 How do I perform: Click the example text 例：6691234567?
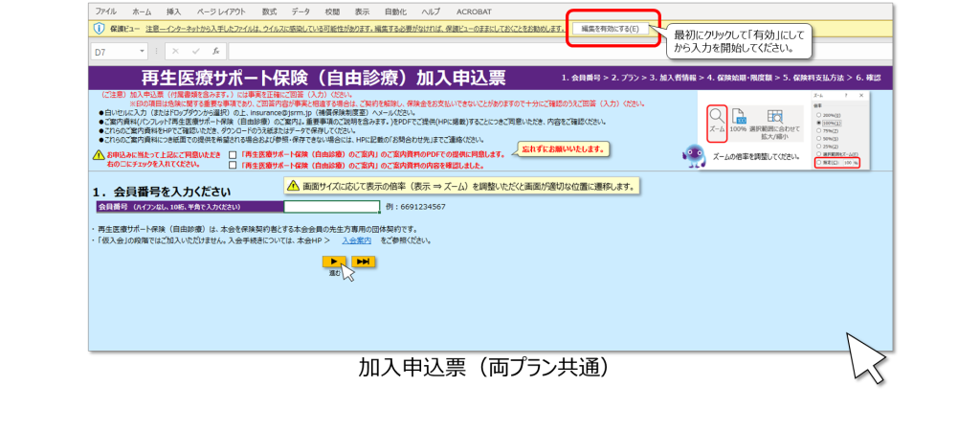click(x=415, y=207)
